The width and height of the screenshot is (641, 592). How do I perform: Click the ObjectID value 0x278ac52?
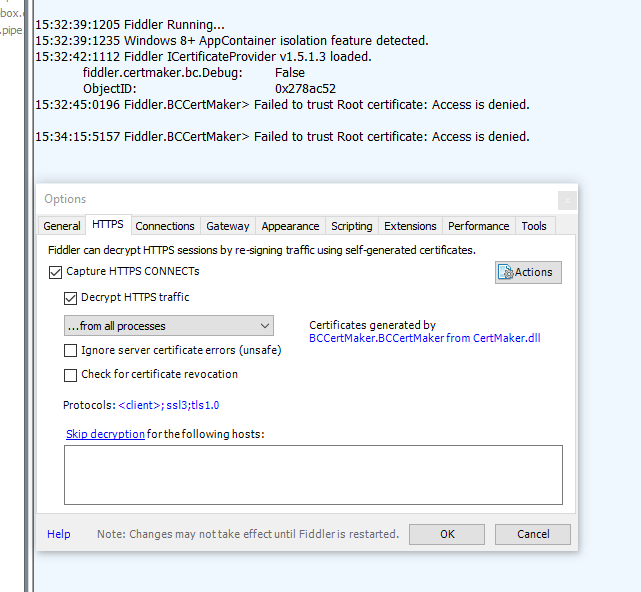coord(305,89)
